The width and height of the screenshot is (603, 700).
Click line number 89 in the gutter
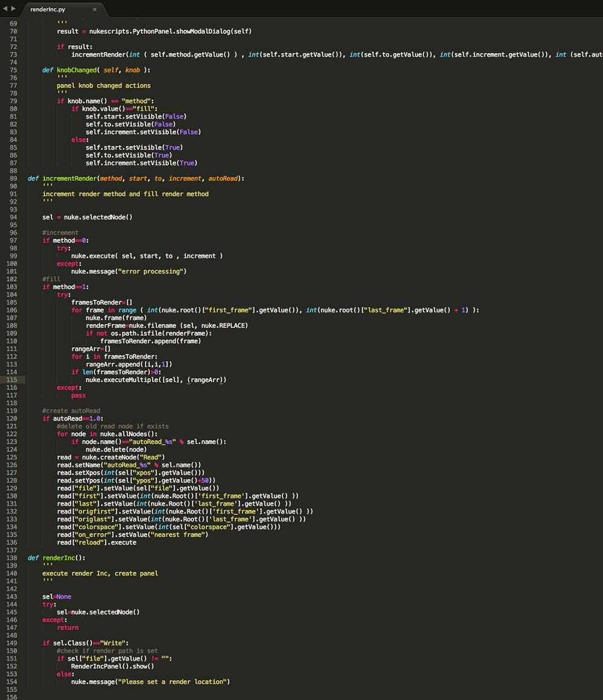[13, 178]
